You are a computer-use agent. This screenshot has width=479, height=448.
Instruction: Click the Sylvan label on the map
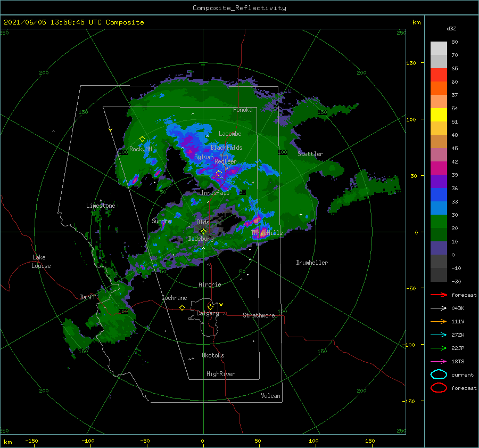click(x=204, y=157)
